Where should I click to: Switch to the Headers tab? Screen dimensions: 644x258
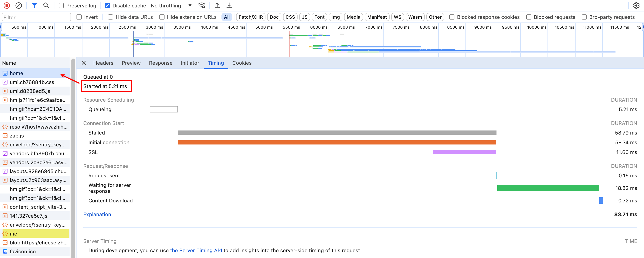(x=103, y=63)
